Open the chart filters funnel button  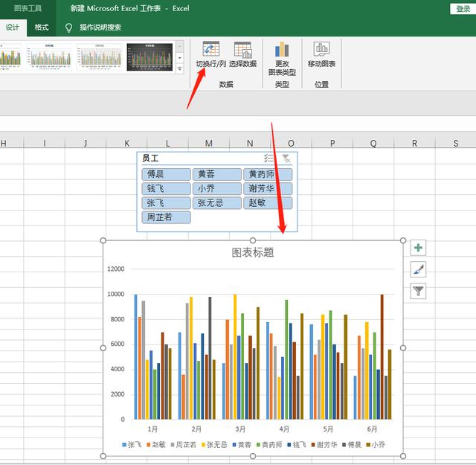[x=418, y=291]
